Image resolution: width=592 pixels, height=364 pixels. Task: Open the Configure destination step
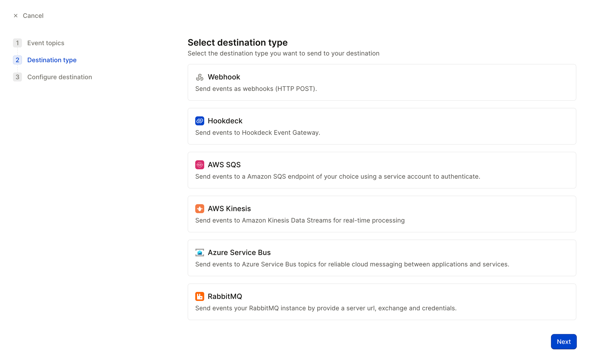pos(59,77)
